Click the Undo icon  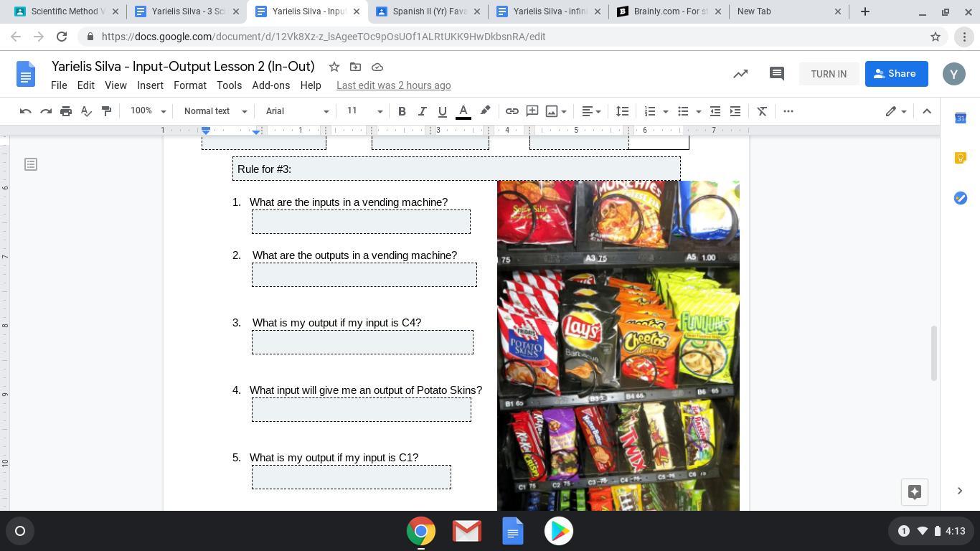[x=26, y=111]
